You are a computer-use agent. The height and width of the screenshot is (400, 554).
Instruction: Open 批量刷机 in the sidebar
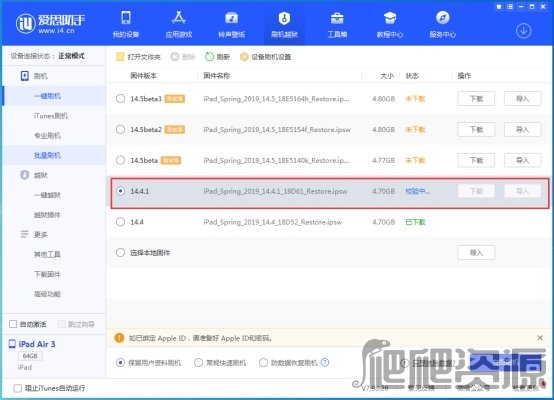(x=54, y=155)
